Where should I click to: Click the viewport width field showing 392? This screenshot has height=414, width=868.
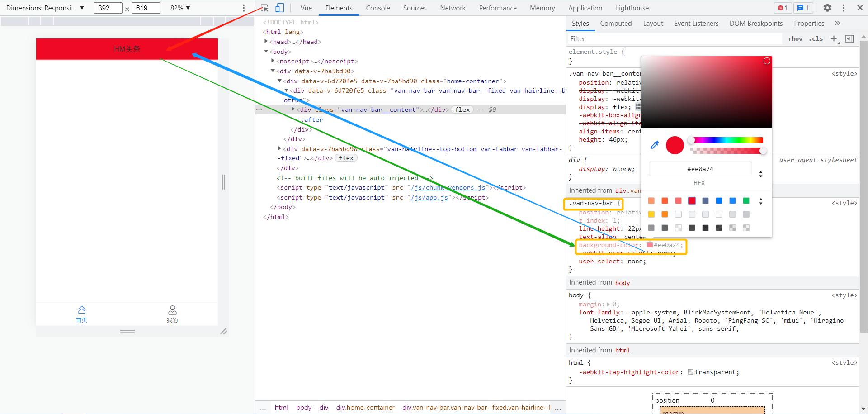coord(108,8)
